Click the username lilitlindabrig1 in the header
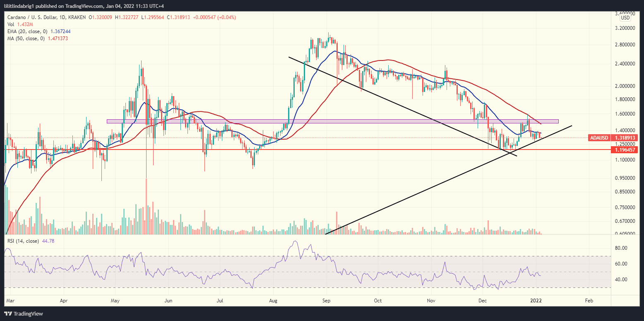The width and height of the screenshot is (644, 321). coord(20,6)
